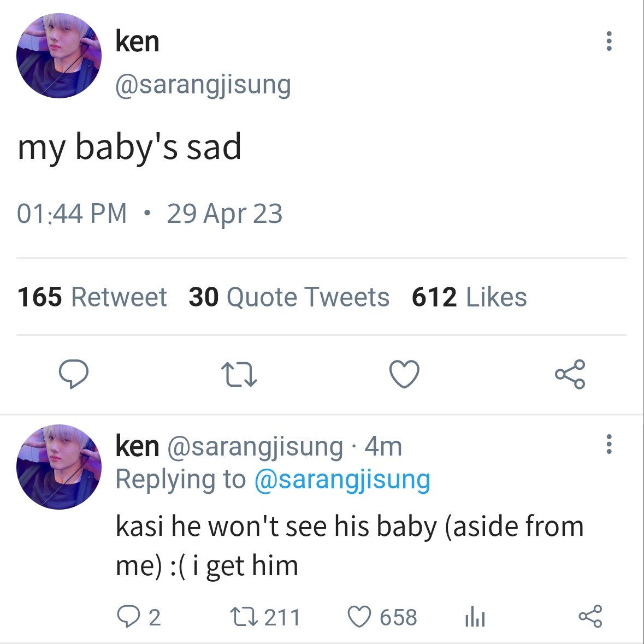View the 612 Likes list
The height and width of the screenshot is (644, 644).
[x=469, y=297]
